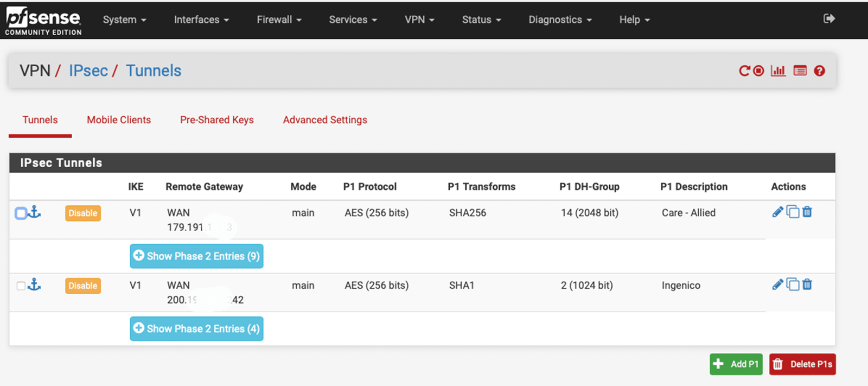Screen dimensions: 868x386
Task: Select the Ingenico tunnel checkbox
Action: tap(21, 286)
